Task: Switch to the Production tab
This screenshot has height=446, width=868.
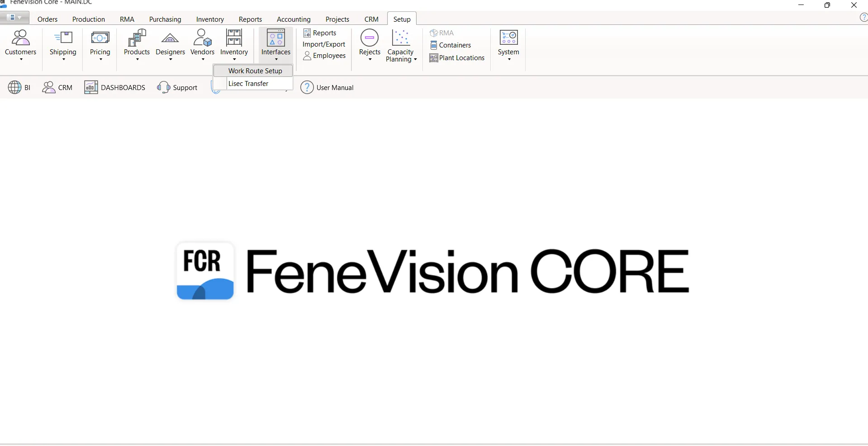Action: click(x=89, y=19)
